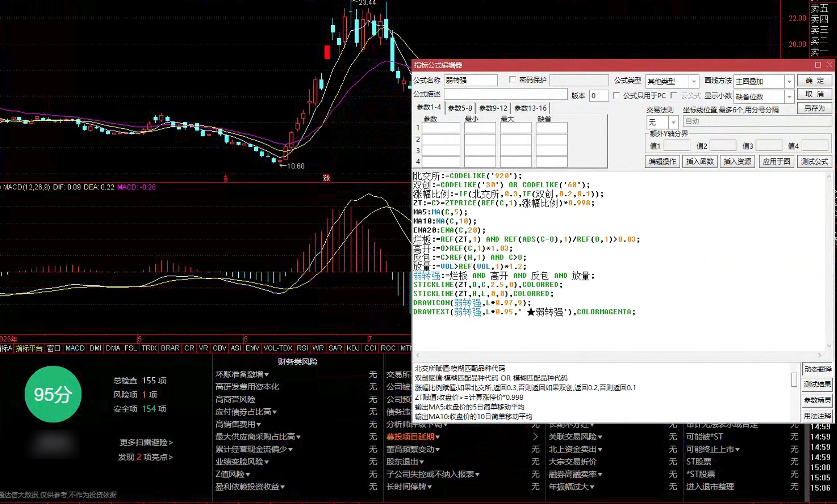Click the 插入资源 button

click(x=737, y=161)
